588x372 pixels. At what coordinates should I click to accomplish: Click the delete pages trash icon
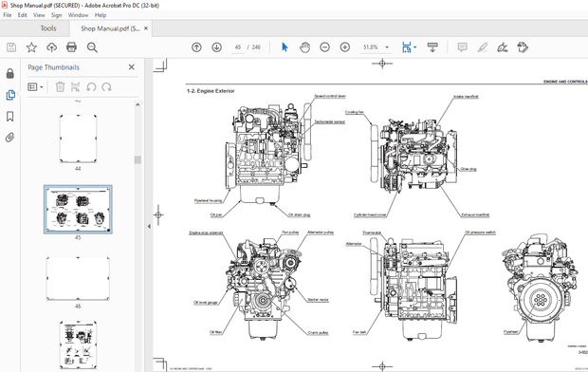coord(60,87)
